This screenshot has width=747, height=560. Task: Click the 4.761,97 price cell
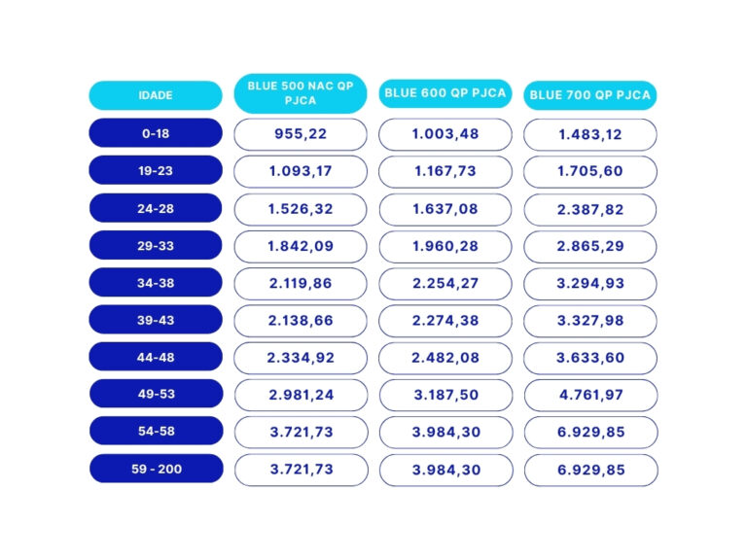[x=590, y=395]
